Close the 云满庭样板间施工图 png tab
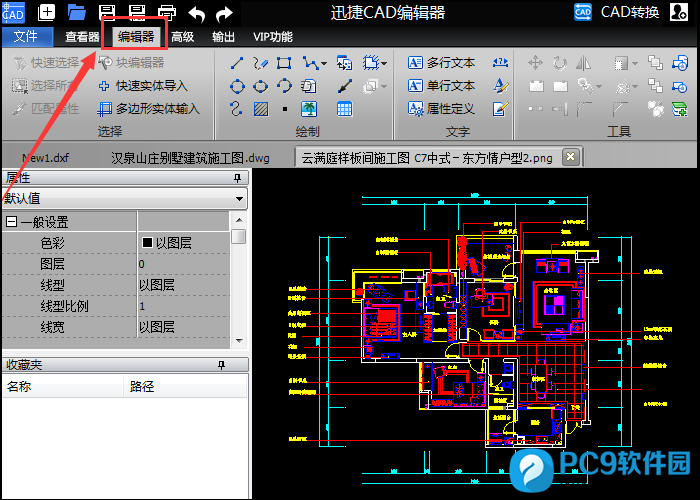 click(x=570, y=157)
